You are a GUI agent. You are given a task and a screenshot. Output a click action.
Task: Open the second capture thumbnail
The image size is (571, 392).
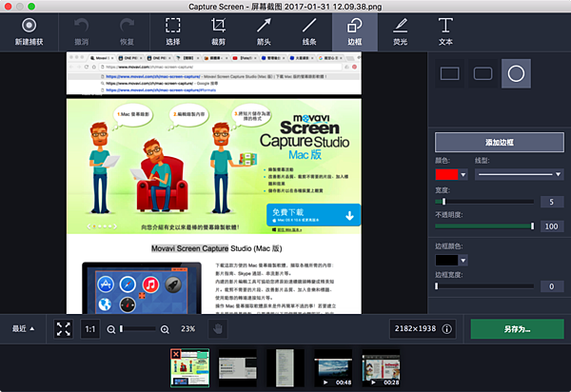[x=237, y=368]
